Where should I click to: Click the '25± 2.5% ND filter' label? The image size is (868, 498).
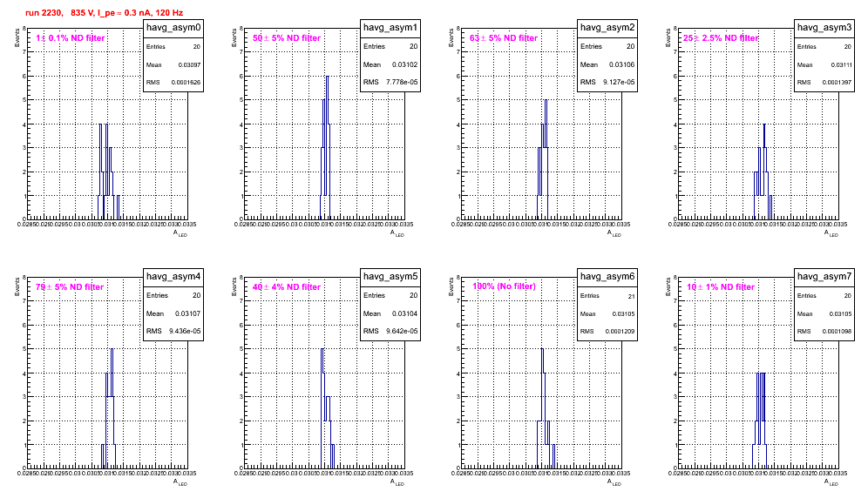[721, 38]
